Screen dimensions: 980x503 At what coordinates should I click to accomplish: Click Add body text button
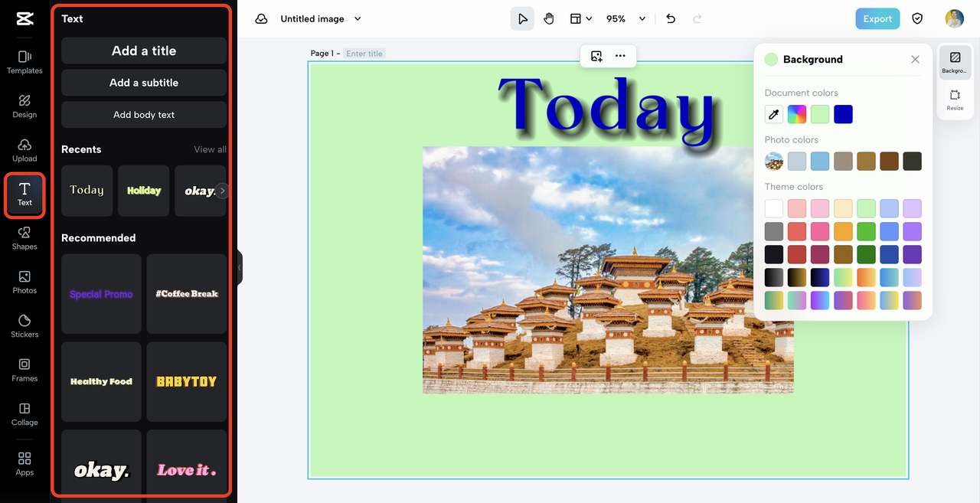pos(144,115)
